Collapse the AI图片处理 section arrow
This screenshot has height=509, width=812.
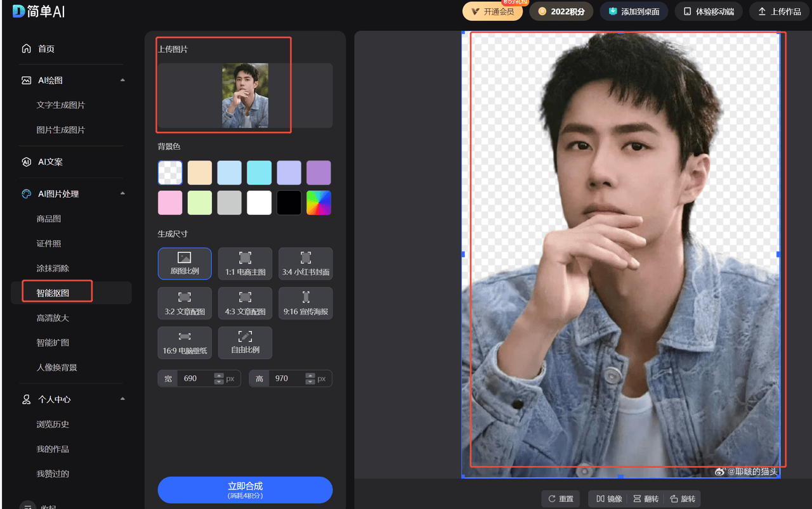(x=122, y=193)
